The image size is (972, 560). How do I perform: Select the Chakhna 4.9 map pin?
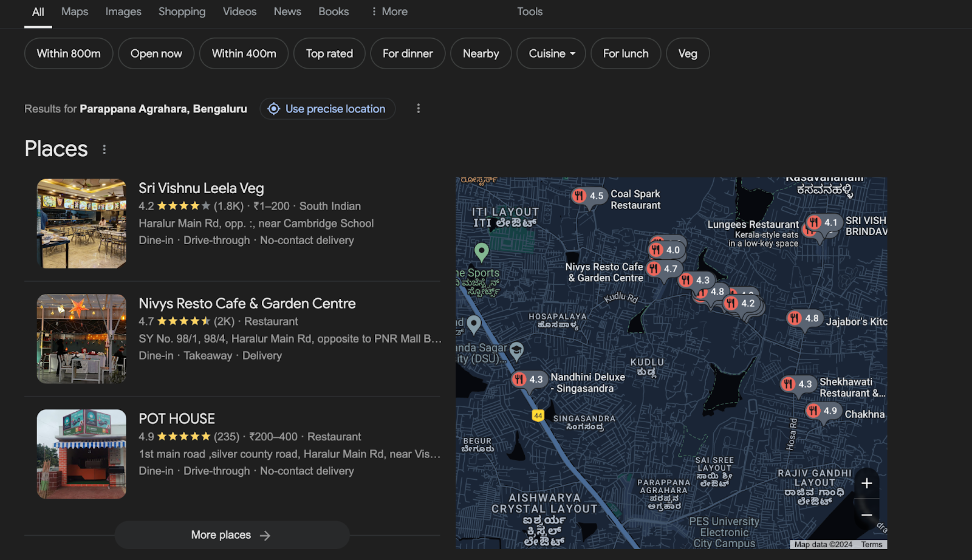pyautogui.click(x=823, y=411)
